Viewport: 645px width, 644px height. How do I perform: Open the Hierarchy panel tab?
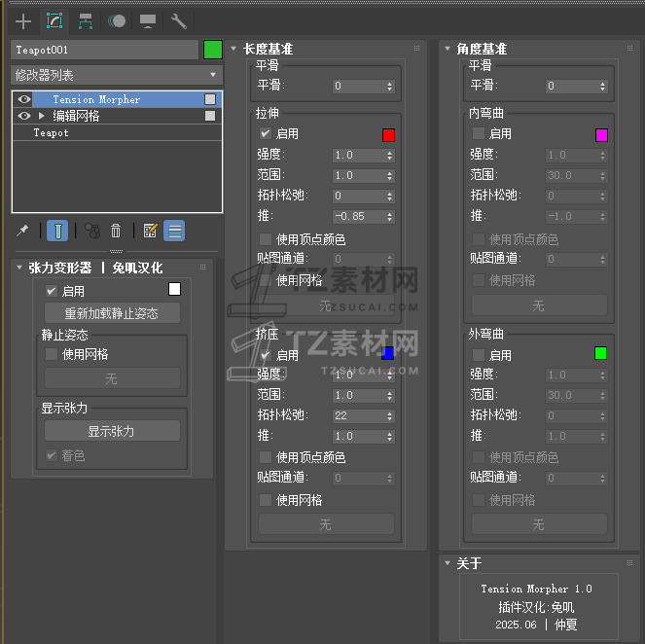(86, 21)
